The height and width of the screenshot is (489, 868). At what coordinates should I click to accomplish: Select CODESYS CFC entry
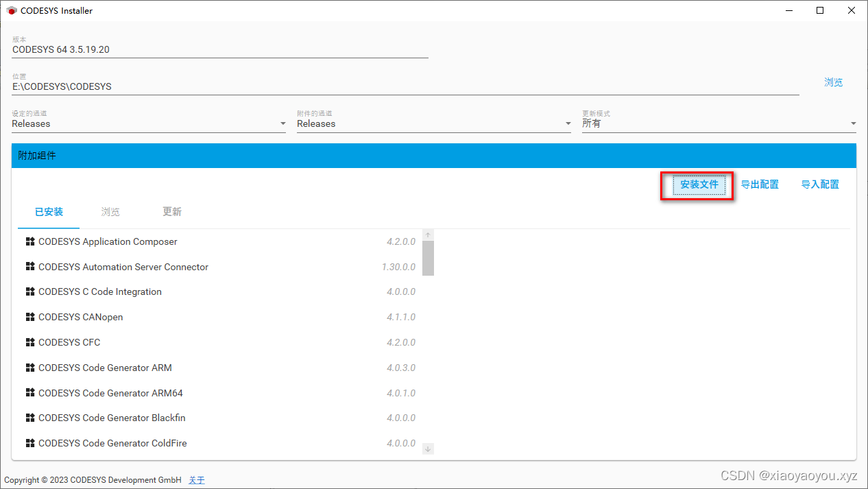pyautogui.click(x=220, y=342)
